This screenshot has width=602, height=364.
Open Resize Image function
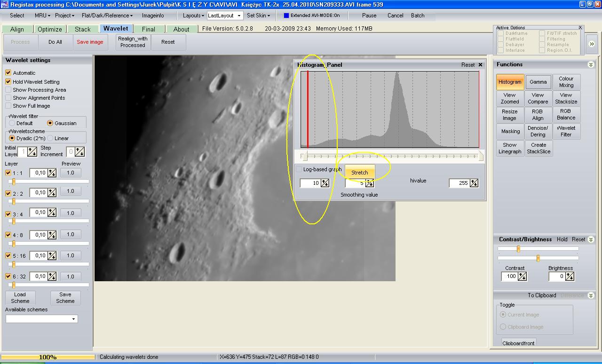(x=510, y=115)
